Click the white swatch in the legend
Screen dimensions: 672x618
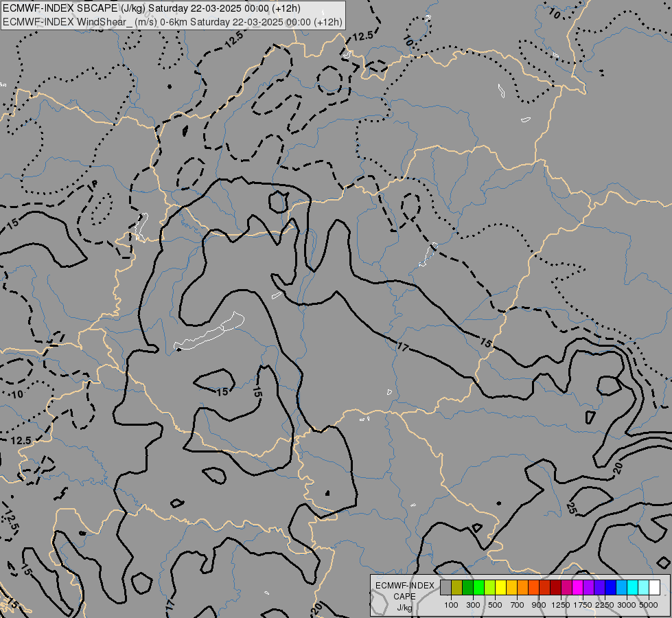click(x=654, y=587)
